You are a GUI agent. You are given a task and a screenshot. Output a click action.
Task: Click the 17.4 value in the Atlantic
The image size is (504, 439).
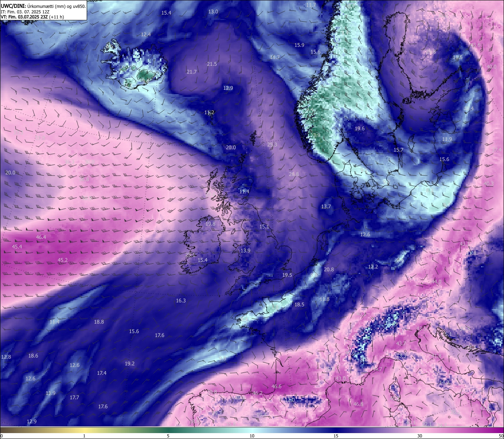point(102,373)
